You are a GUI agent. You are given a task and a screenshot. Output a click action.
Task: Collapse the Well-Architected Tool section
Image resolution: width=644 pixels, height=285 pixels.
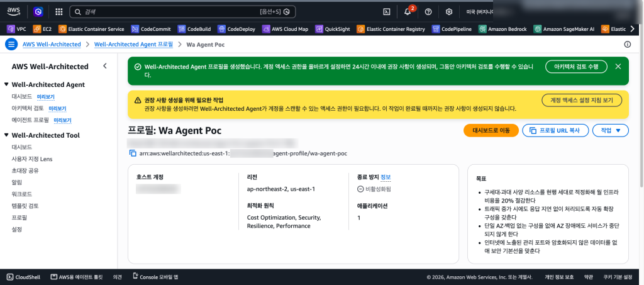(x=6, y=135)
